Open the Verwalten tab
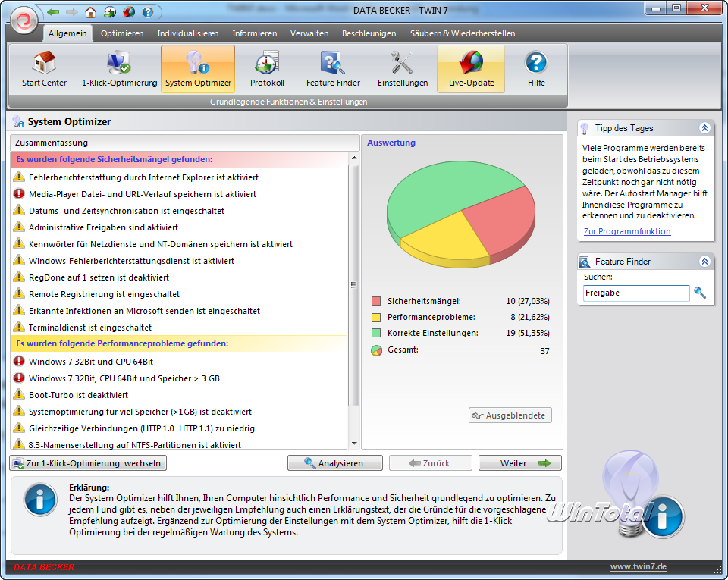The height and width of the screenshot is (580, 728). coord(309,33)
